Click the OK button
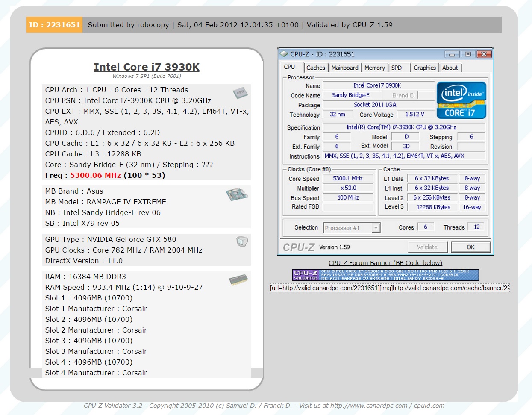Image resolution: width=532 pixels, height=415 pixels. (470, 247)
